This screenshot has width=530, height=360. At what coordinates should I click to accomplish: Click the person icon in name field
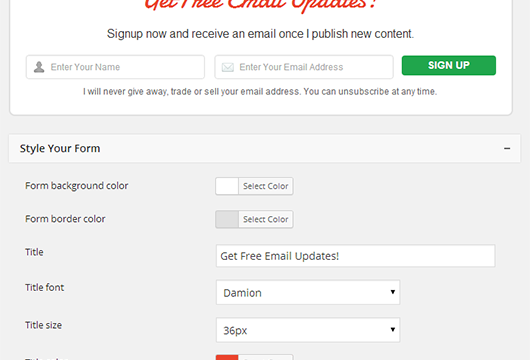click(x=39, y=67)
